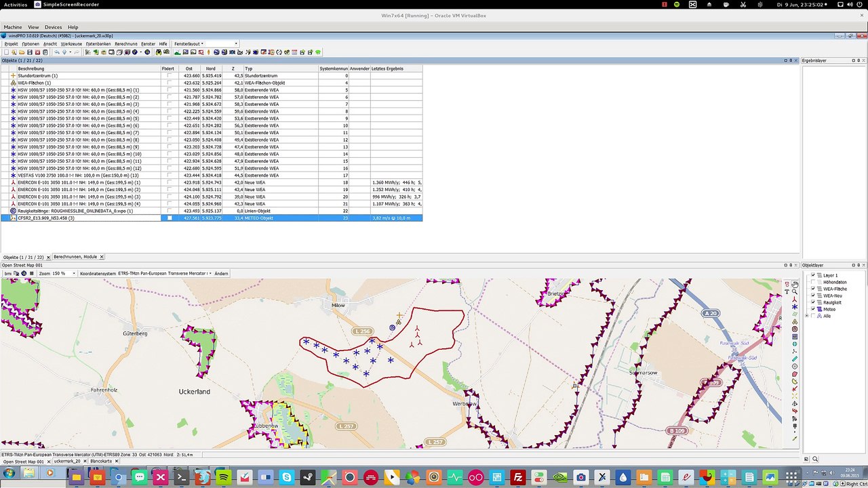Click the '996 MWh/y' result cell
Viewport: 868px width, 488px height.
(x=396, y=197)
